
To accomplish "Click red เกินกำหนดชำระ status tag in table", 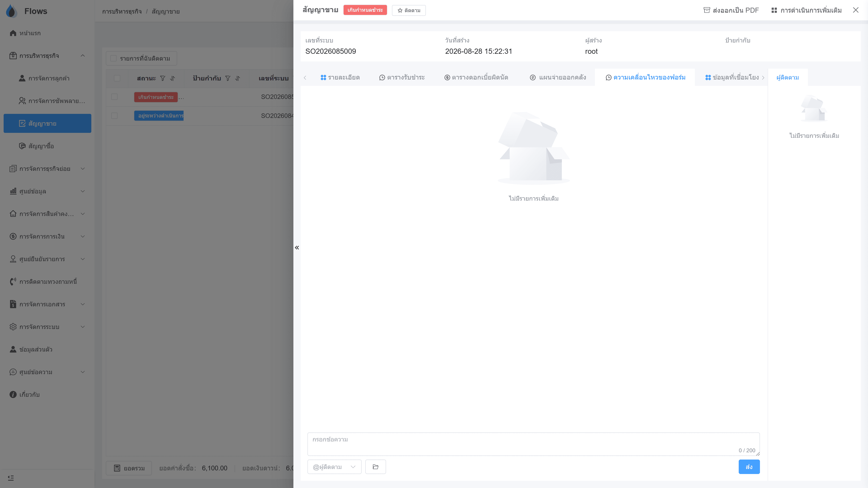I will (x=156, y=97).
